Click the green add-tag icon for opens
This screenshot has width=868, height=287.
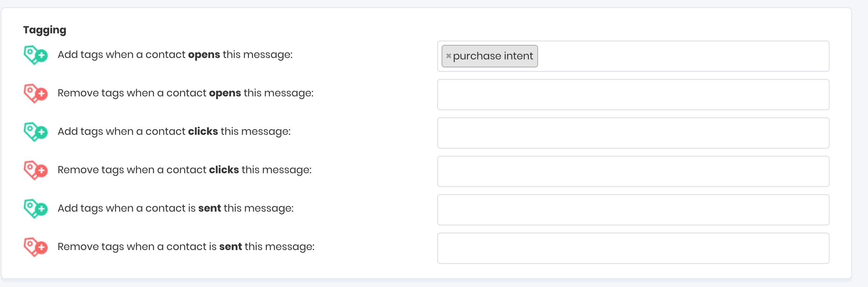click(x=35, y=55)
